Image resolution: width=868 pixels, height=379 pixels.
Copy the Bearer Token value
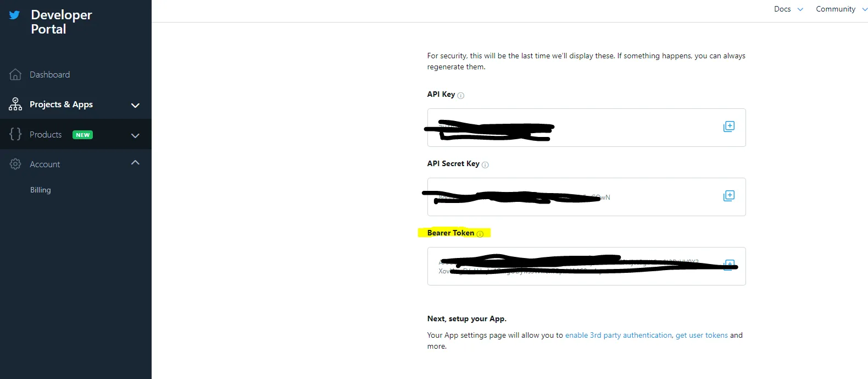pyautogui.click(x=730, y=265)
